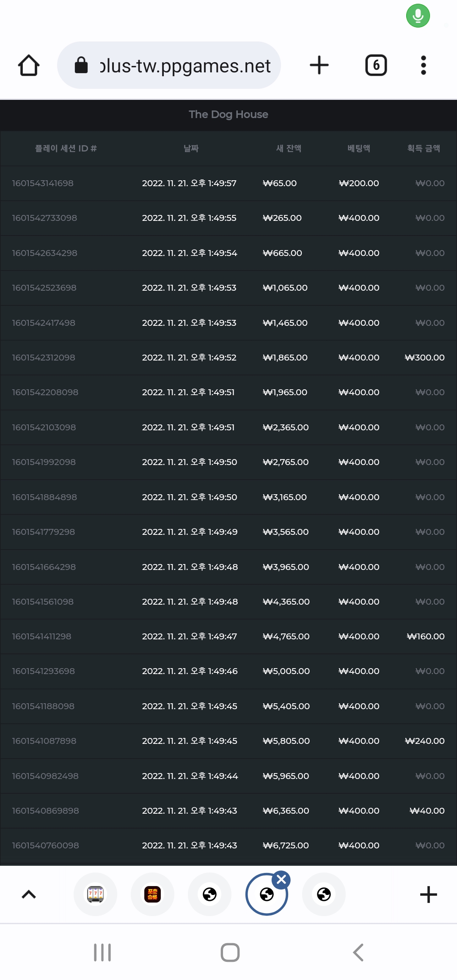Select the slot machine tab shortcut
Viewport: 457px width, 980px height.
tap(95, 894)
